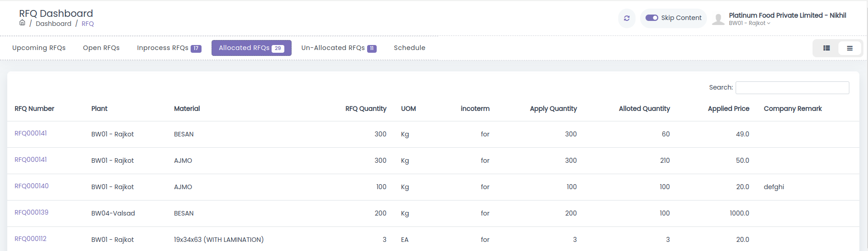Open the Open RFQs tab
This screenshot has width=868, height=251.
tap(101, 48)
